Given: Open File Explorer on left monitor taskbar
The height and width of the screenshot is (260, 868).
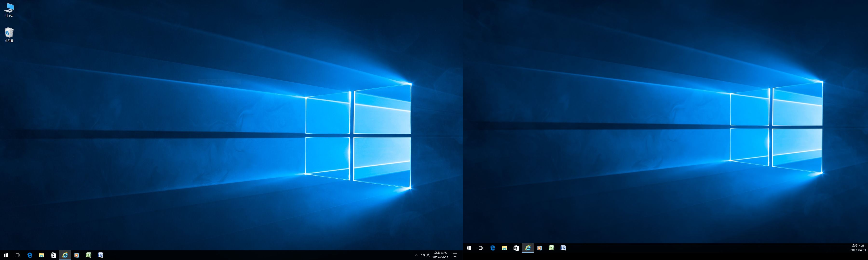Looking at the screenshot, I should (x=41, y=255).
